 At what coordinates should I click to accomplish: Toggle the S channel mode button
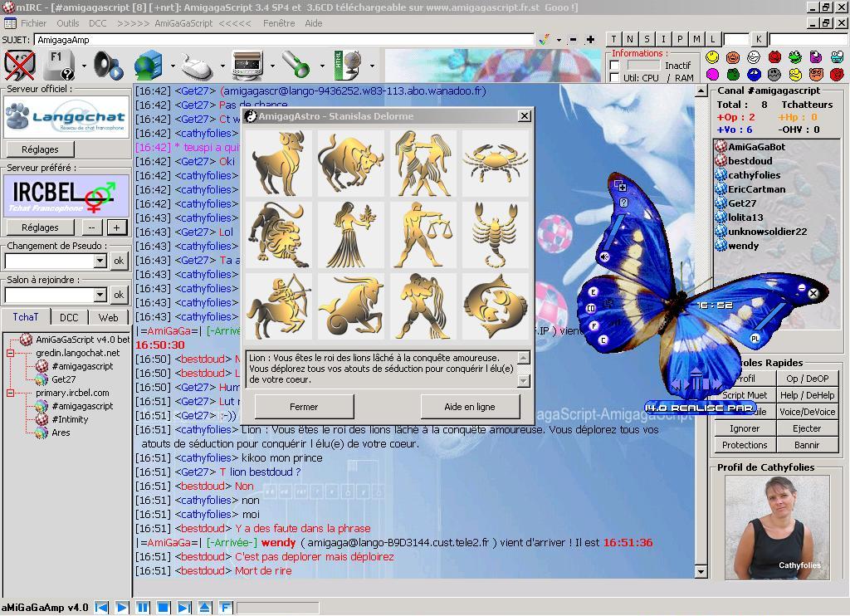647,39
